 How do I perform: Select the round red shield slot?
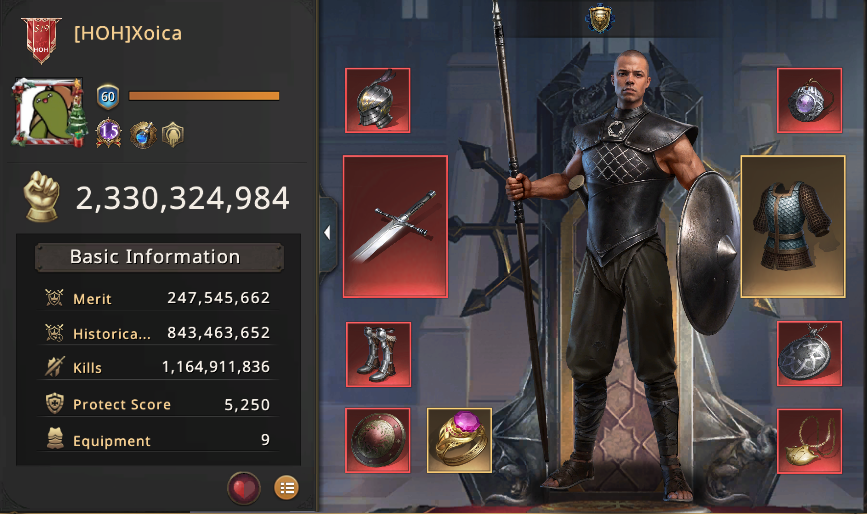(x=378, y=440)
